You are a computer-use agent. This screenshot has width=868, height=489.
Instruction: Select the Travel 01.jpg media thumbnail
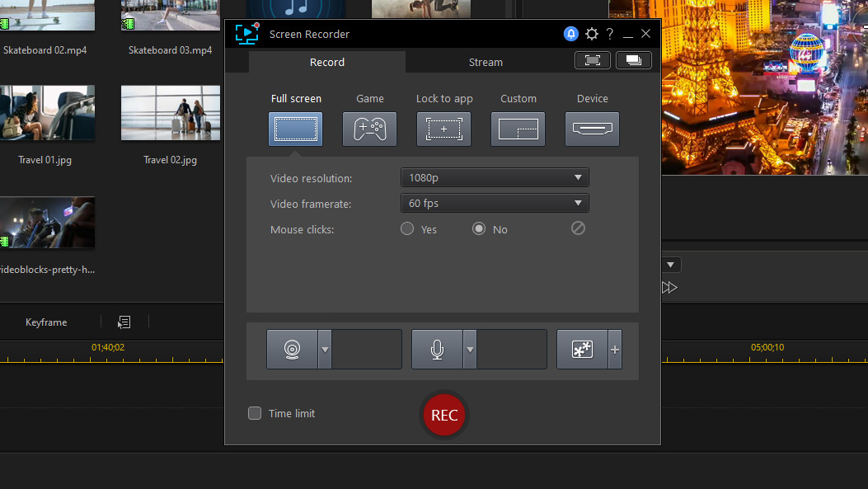[x=47, y=113]
